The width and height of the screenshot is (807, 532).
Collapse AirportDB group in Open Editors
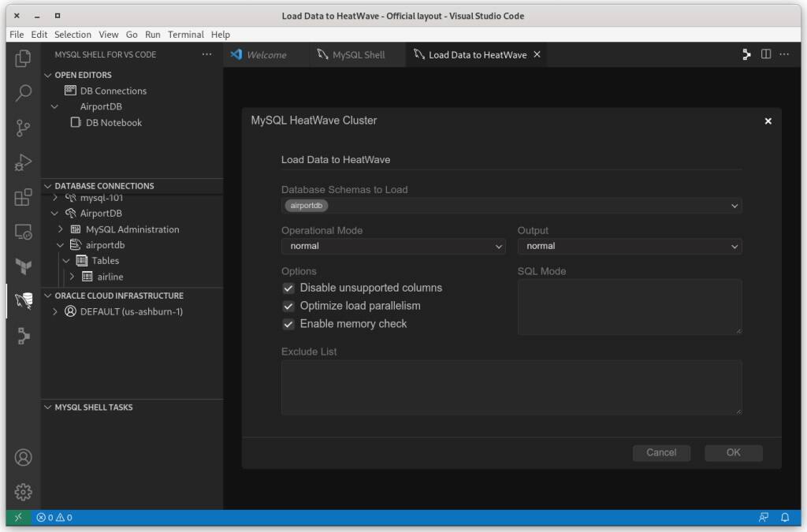click(x=54, y=107)
